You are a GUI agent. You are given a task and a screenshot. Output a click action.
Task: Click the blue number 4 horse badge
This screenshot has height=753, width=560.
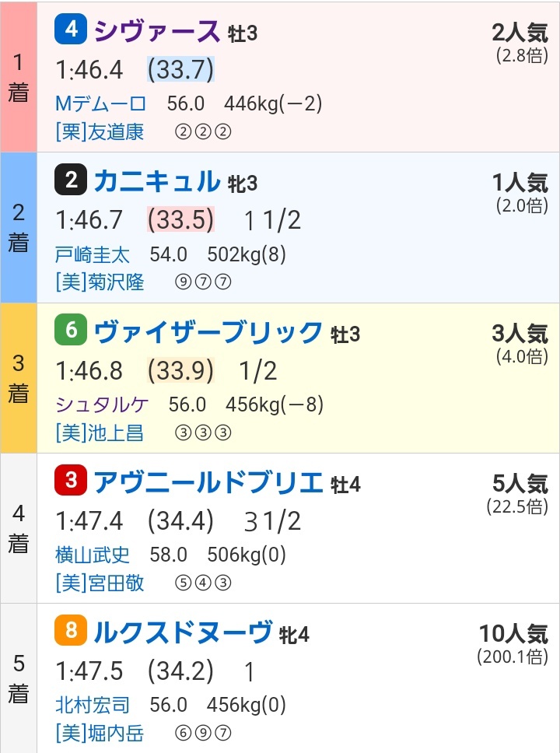(x=71, y=30)
